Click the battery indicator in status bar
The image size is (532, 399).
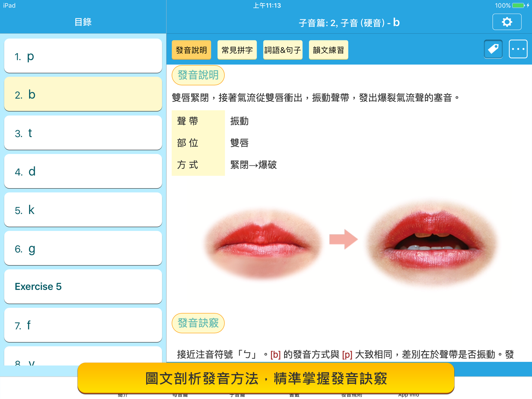pyautogui.click(x=518, y=5)
